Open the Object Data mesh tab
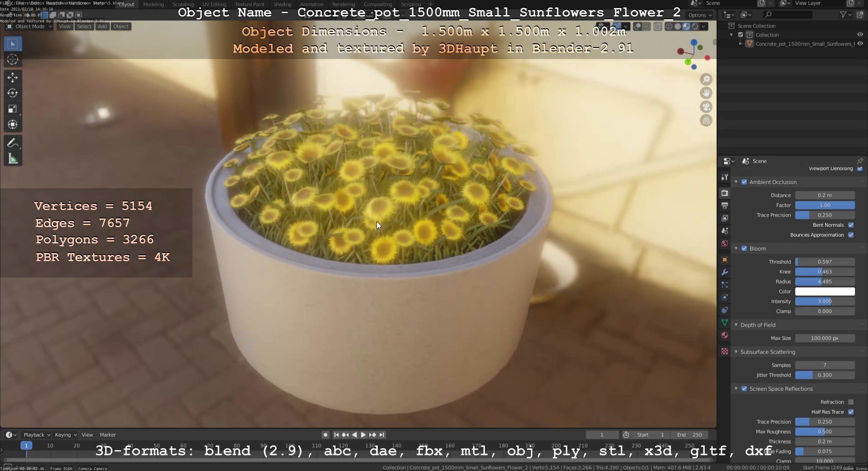Viewport: 868px width, 471px height. [725, 323]
